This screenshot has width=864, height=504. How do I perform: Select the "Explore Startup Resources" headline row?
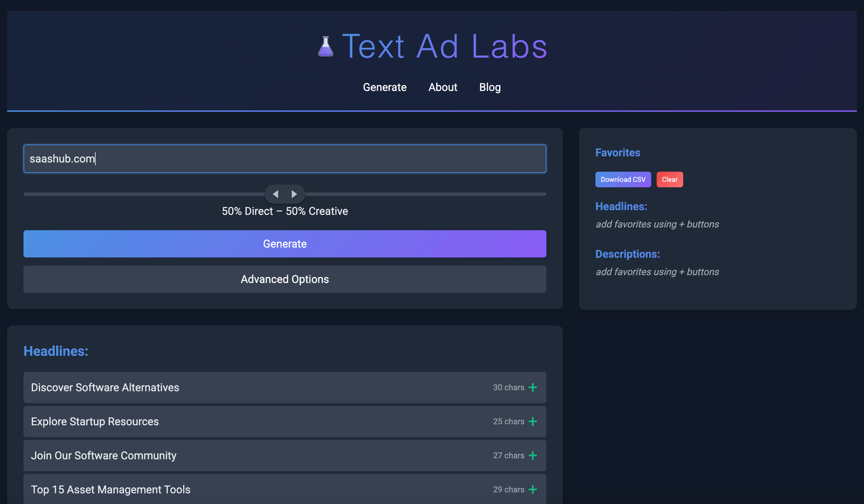pos(285,422)
